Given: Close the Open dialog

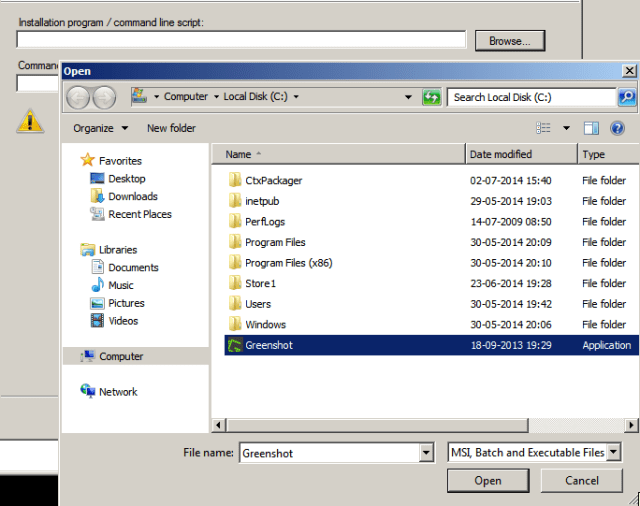Looking at the screenshot, I should click(629, 71).
